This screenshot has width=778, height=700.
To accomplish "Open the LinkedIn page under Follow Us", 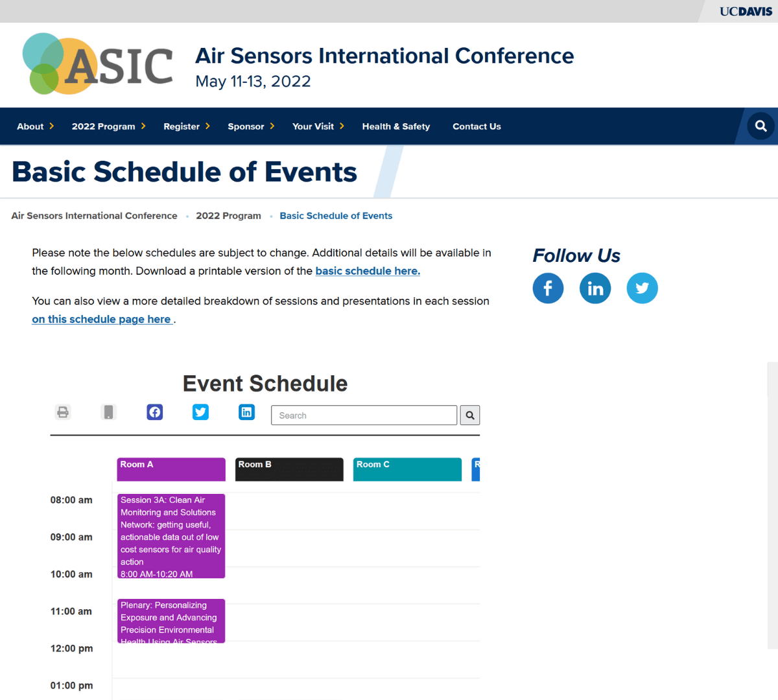I will click(595, 288).
